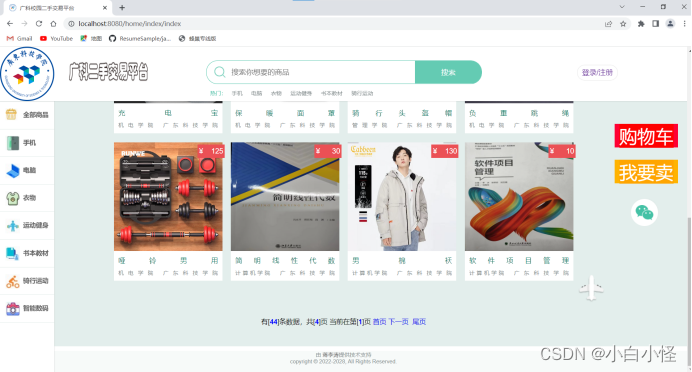Click the hot search tag 衣物
The height and width of the screenshot is (372, 692).
276,94
